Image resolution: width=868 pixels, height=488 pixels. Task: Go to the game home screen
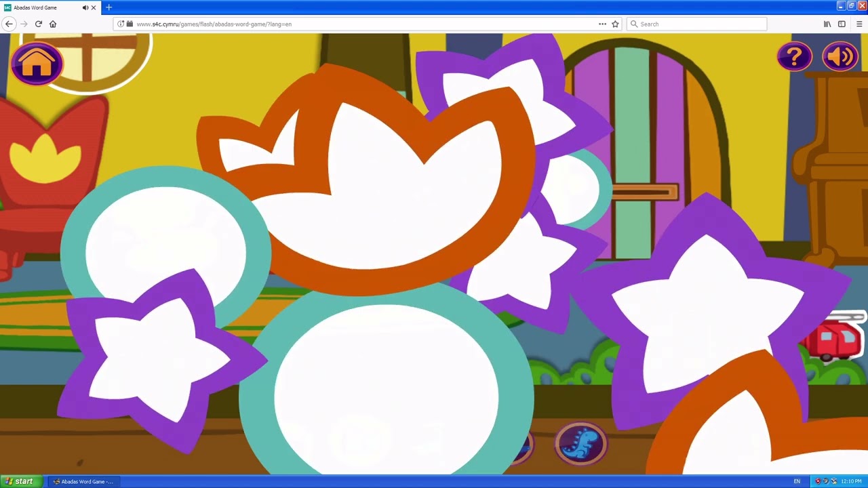pyautogui.click(x=37, y=64)
